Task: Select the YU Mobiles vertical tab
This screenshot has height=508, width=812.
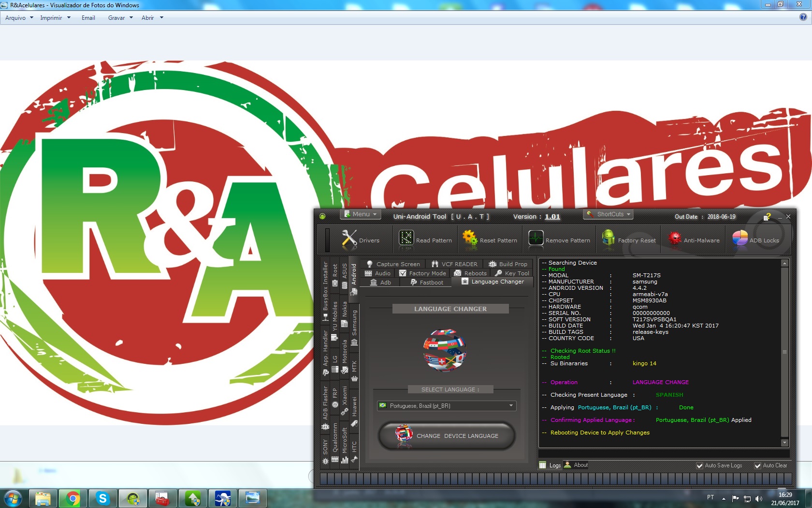Action: pyautogui.click(x=334, y=321)
